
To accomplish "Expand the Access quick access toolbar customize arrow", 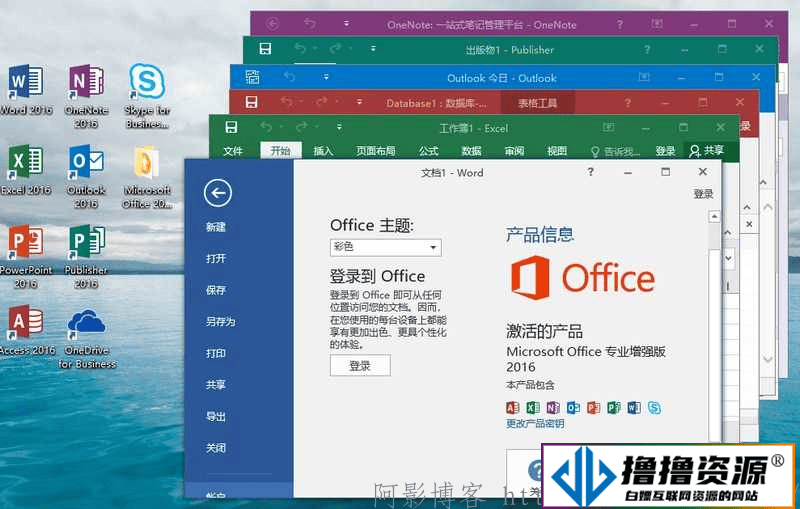I will pos(359,102).
